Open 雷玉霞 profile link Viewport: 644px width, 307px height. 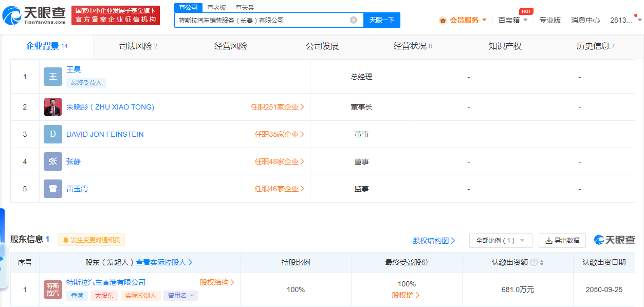pos(77,189)
